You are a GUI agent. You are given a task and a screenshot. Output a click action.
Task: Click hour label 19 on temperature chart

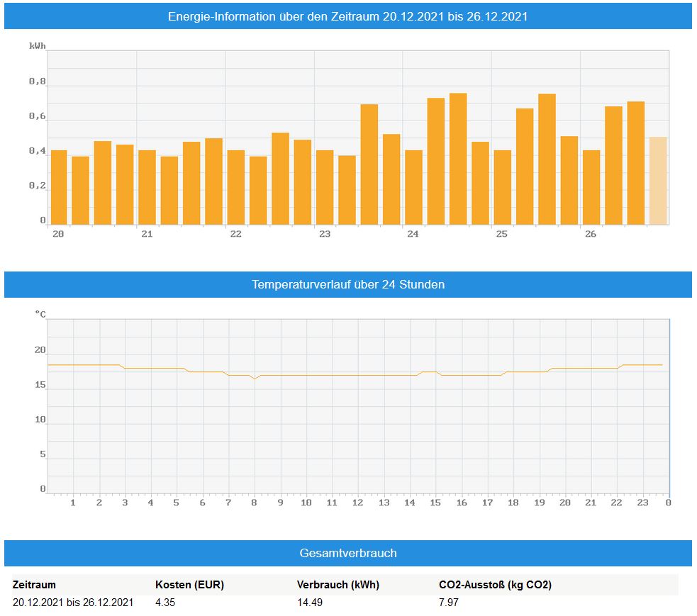[539, 502]
